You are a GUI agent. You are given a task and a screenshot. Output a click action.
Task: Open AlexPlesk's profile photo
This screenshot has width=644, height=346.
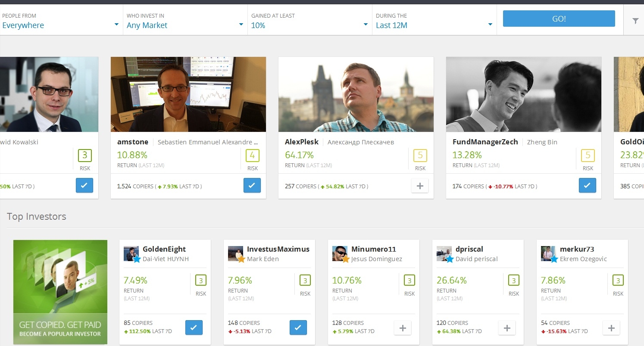coord(356,94)
